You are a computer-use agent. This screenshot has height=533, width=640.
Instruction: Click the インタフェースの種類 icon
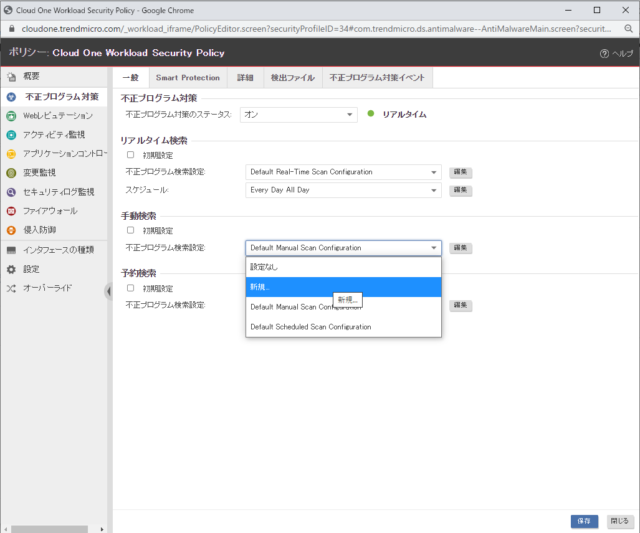[x=11, y=250]
